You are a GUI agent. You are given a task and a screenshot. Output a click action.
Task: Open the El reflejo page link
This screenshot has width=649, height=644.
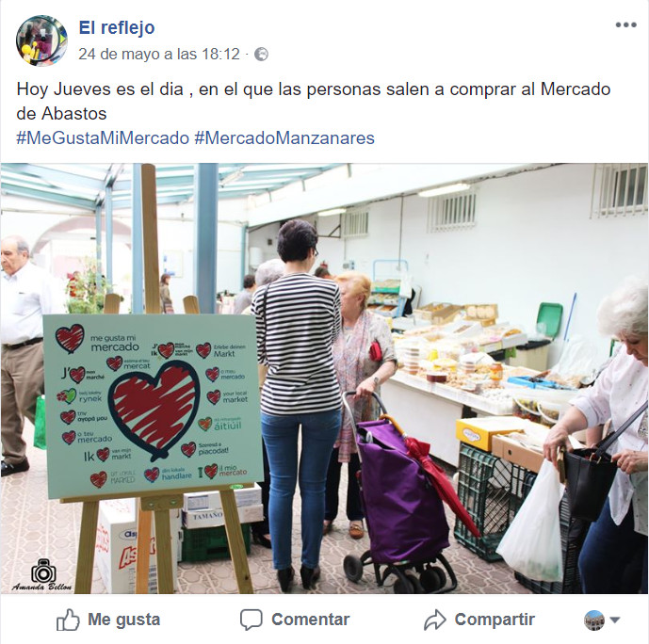click(116, 27)
